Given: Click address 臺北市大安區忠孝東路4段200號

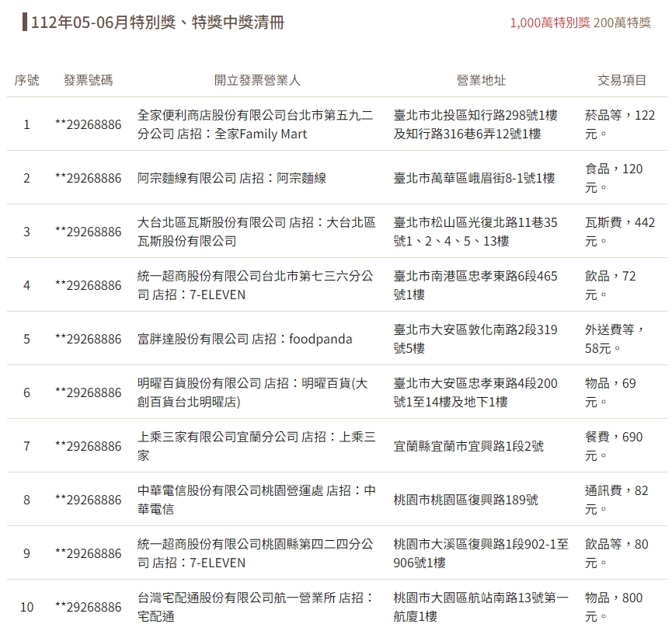Looking at the screenshot, I should pyautogui.click(x=475, y=392).
